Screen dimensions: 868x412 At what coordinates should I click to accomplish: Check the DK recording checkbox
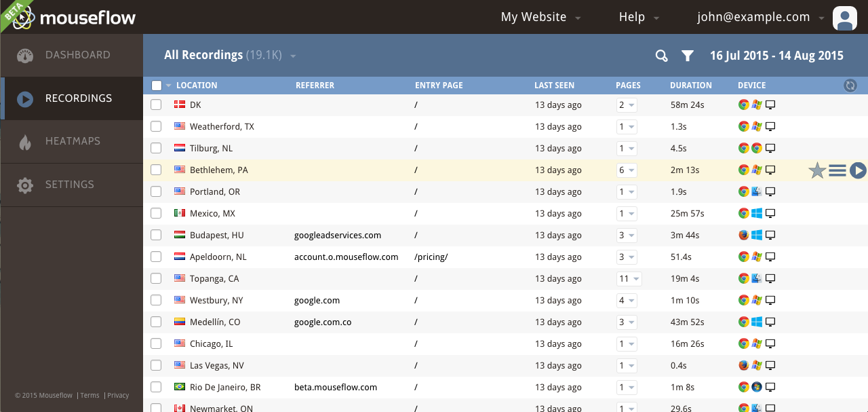156,105
